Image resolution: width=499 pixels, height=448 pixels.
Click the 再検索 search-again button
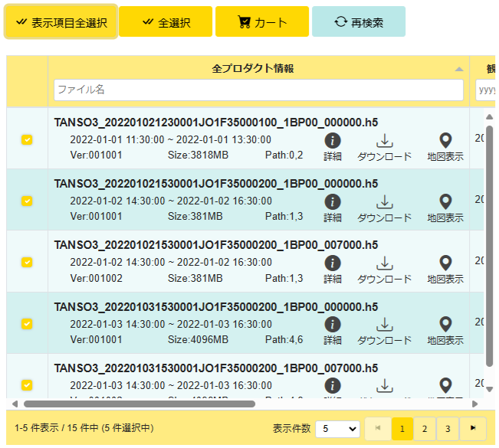pyautogui.click(x=358, y=22)
